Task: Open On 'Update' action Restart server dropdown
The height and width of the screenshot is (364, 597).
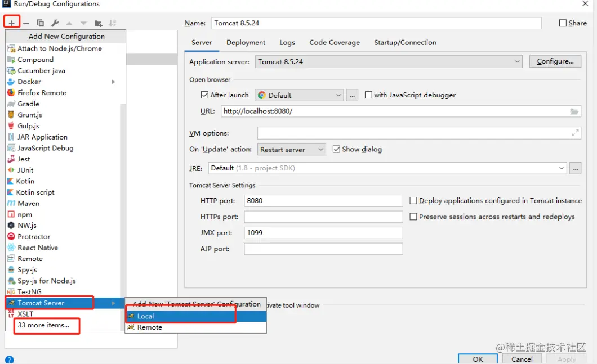Action: (x=292, y=150)
